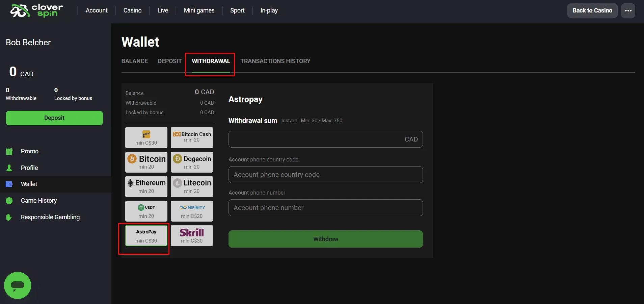
Task: Choose Skrill withdrawal method
Action: tap(192, 235)
